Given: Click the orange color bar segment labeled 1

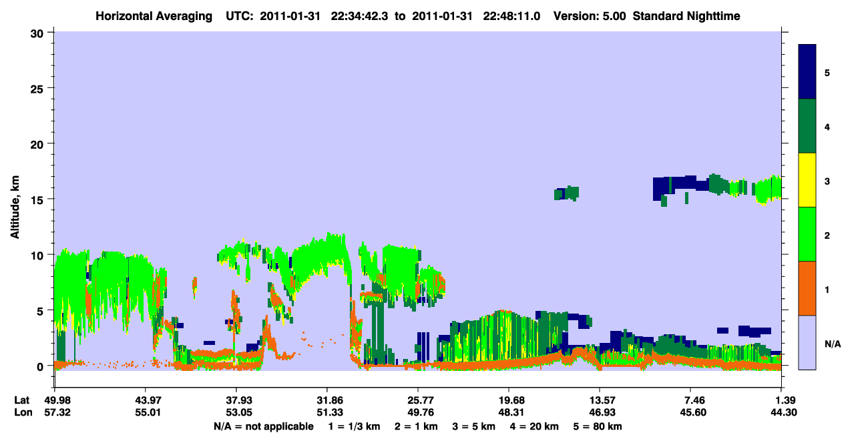Looking at the screenshot, I should [x=807, y=288].
